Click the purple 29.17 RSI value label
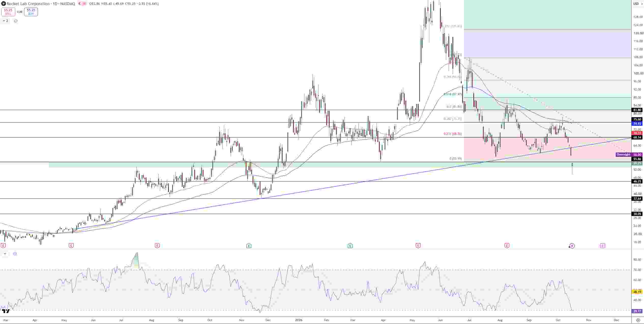 pyautogui.click(x=637, y=311)
